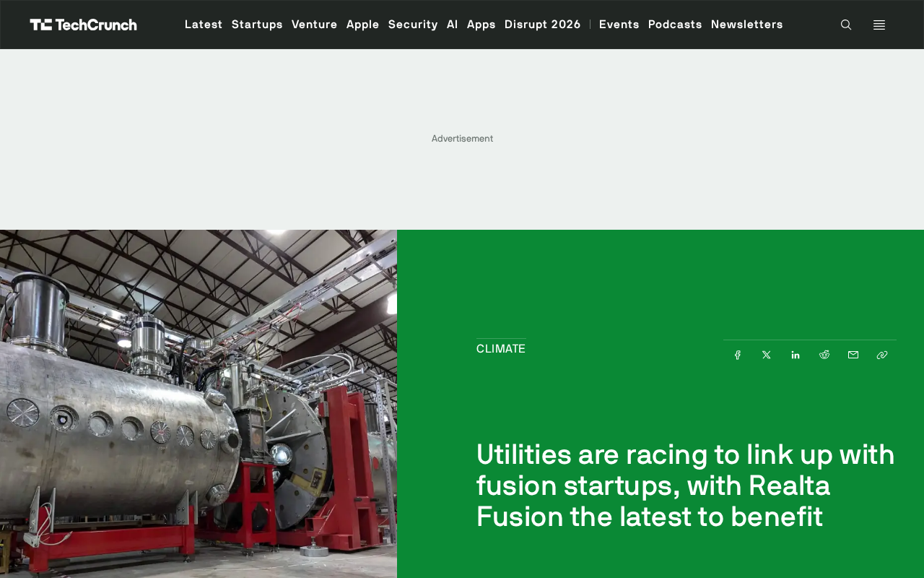Click the fusion reactor article image
The width and height of the screenshot is (924, 578).
pos(199,404)
